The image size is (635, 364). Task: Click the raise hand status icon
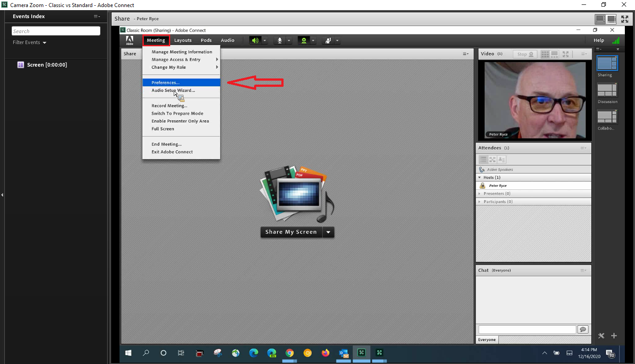pyautogui.click(x=328, y=41)
